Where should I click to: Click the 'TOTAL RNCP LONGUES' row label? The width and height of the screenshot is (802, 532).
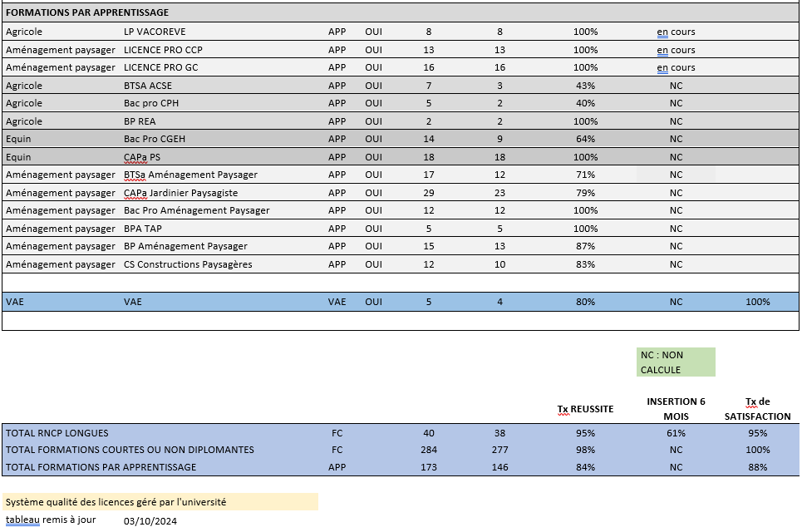57,433
